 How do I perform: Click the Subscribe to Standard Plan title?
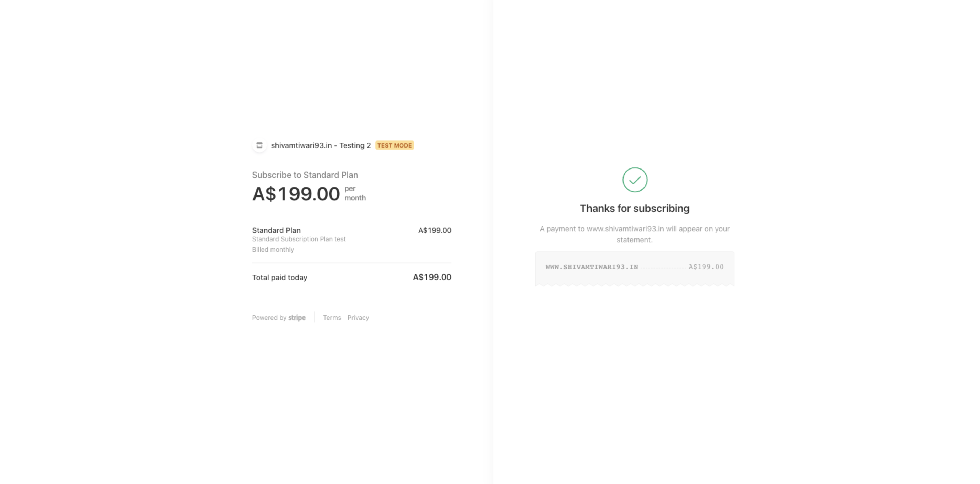click(305, 175)
